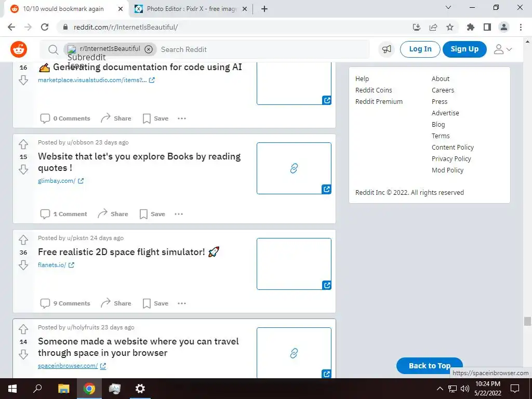Open more options on the documentation AI post
The width and height of the screenshot is (532, 399).
pos(182,118)
